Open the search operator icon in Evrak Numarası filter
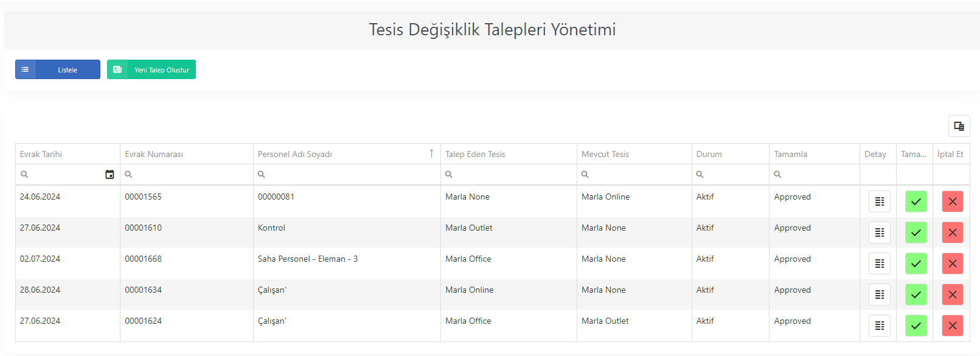The height and width of the screenshot is (356, 980). click(x=128, y=175)
